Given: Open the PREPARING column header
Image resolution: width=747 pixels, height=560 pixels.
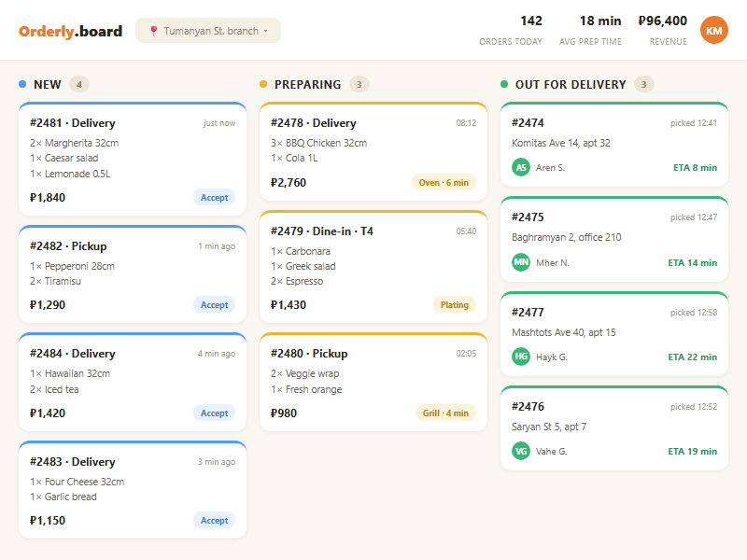Looking at the screenshot, I should tap(307, 84).
